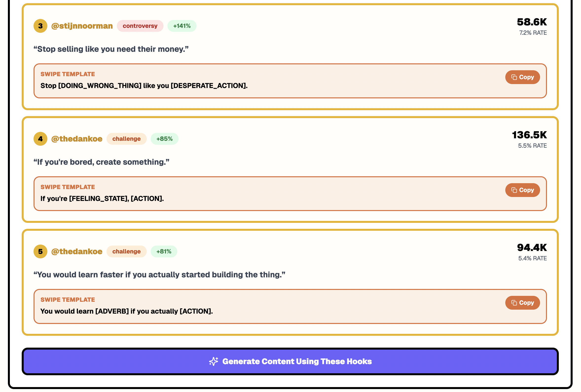Click the controversy tag badge
Viewport: 581px width, 392px height.
(x=140, y=26)
